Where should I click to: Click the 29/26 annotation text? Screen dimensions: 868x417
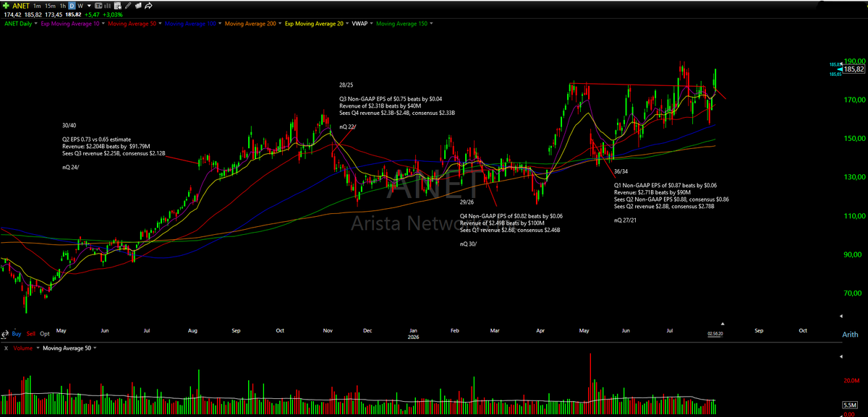click(x=467, y=203)
